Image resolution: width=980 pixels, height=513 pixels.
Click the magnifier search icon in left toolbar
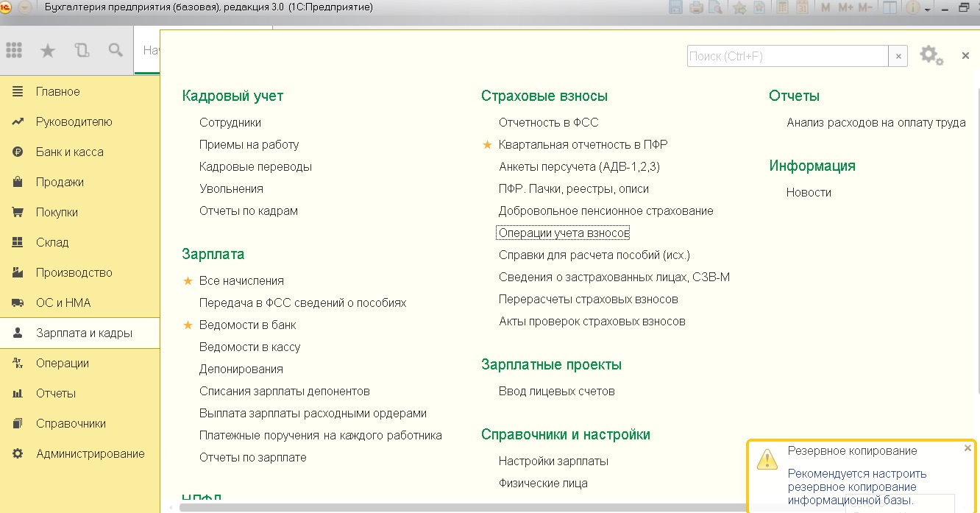[x=115, y=50]
